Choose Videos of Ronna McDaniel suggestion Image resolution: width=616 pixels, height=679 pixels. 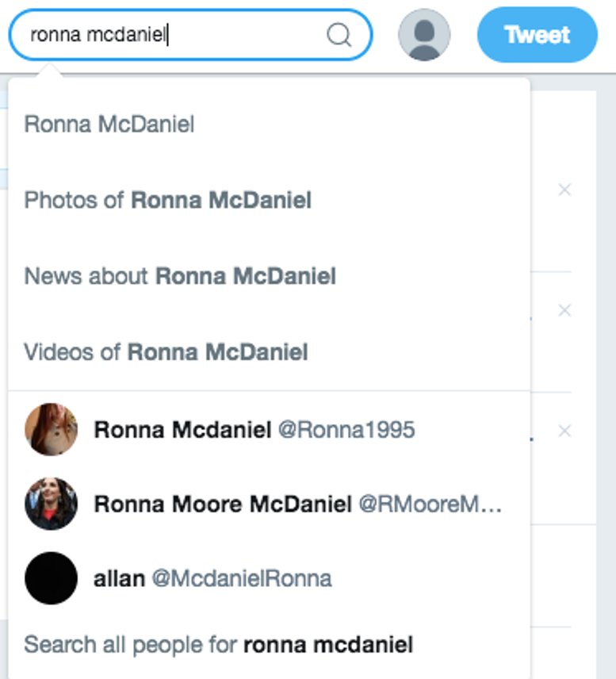(x=166, y=351)
